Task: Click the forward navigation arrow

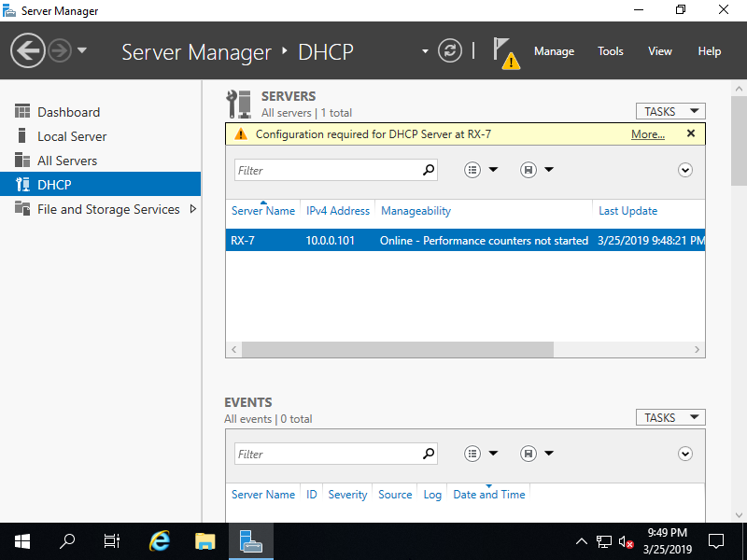Action: (60, 50)
